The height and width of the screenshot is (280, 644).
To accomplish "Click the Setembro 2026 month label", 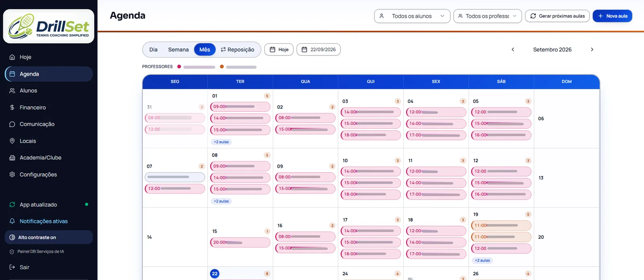I will point(552,49).
